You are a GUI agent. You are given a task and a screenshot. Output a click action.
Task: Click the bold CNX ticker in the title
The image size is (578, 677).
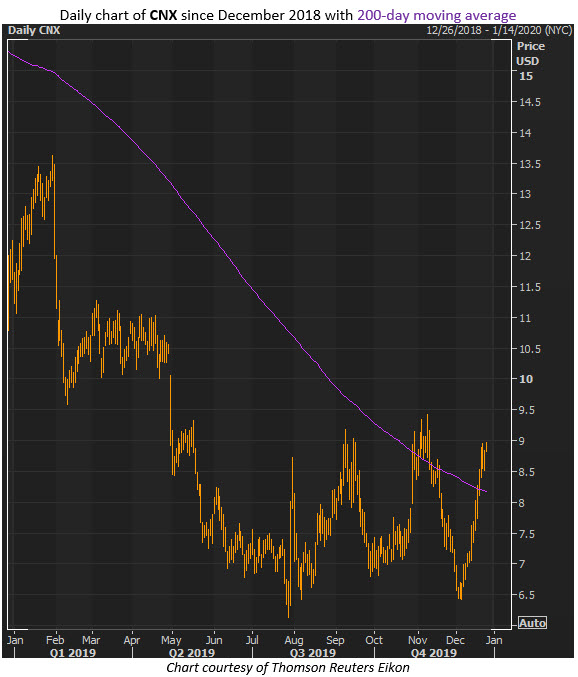click(x=163, y=15)
